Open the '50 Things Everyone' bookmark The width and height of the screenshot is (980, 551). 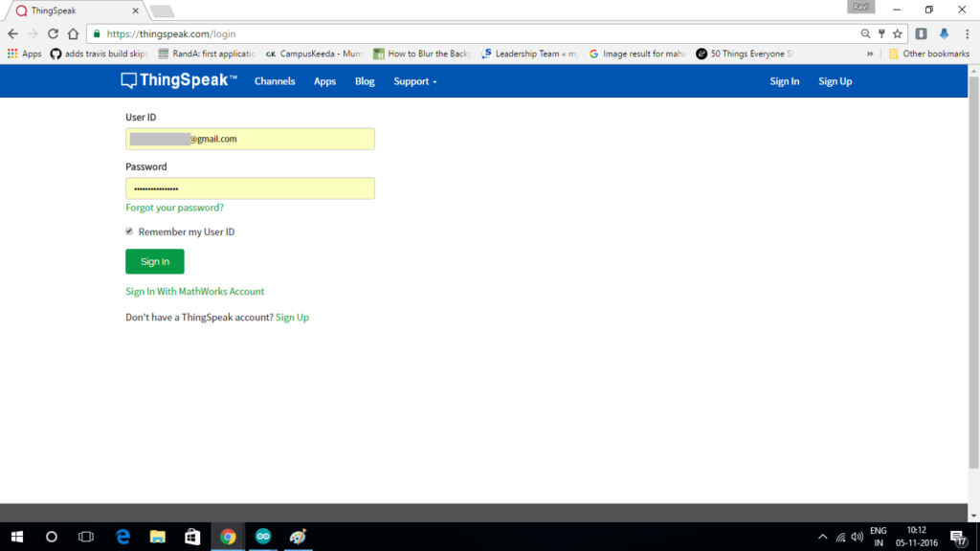(x=745, y=54)
